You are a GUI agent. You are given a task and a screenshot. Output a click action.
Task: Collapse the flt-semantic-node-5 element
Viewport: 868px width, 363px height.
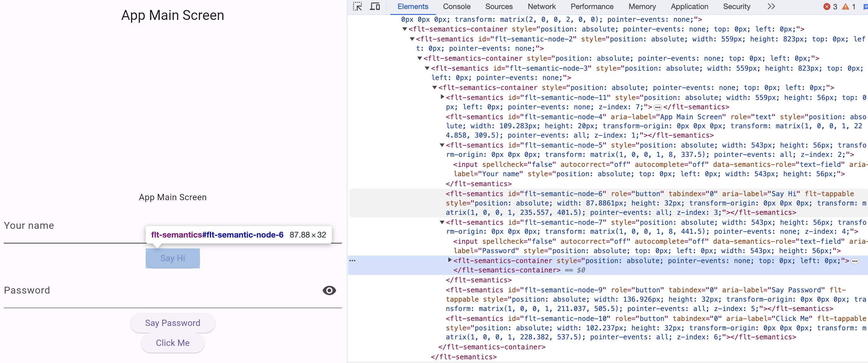click(442, 145)
